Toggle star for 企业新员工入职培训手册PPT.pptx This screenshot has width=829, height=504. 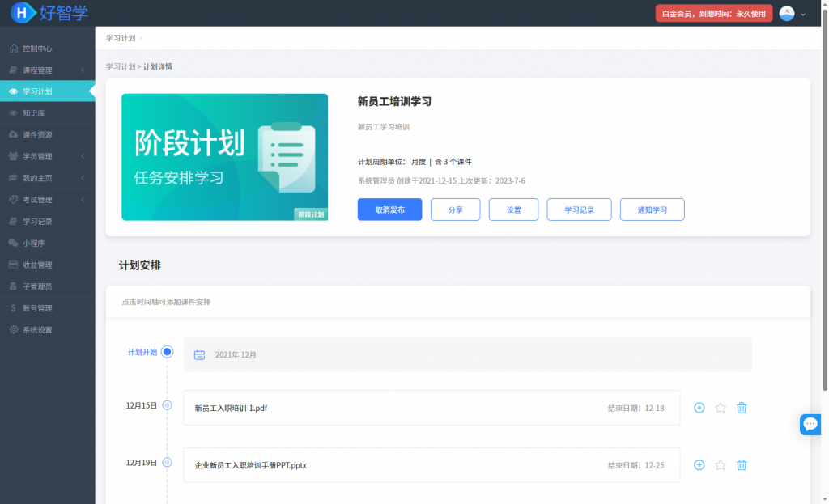(x=721, y=465)
